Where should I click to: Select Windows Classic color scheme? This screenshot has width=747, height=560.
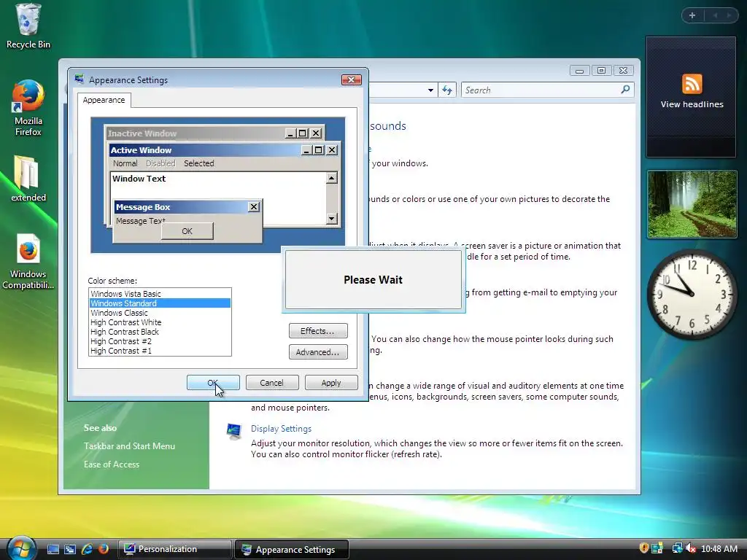160,313
